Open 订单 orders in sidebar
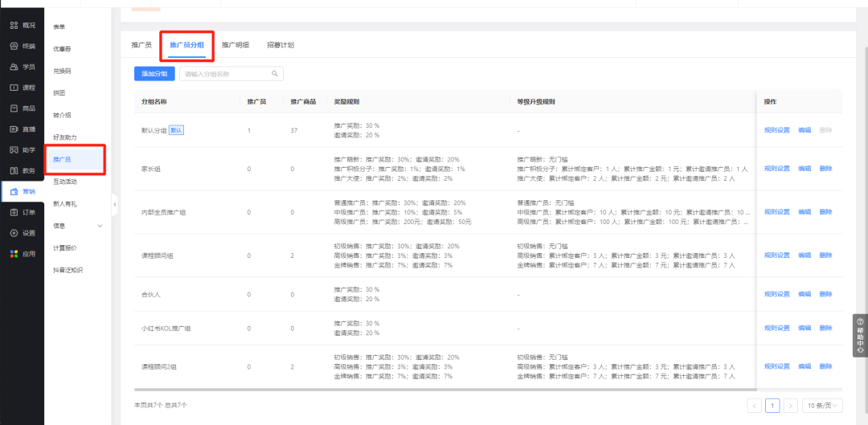 click(x=22, y=212)
